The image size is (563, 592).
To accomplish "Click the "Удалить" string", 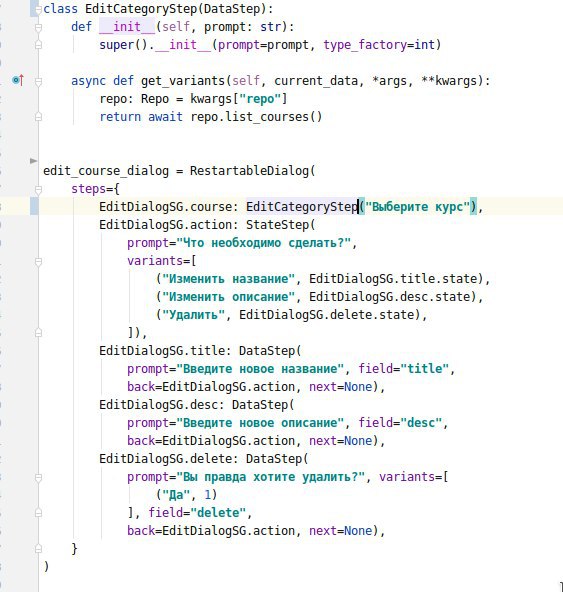I will [193, 315].
